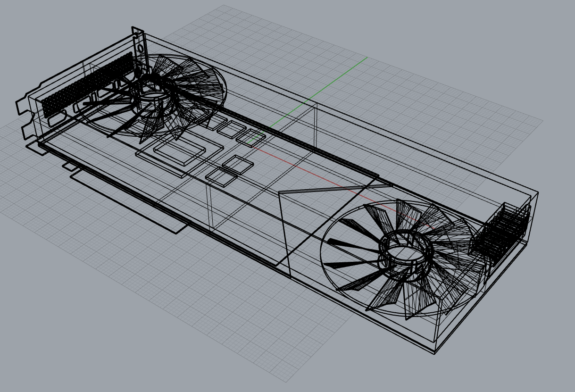Select the lowest small memory chip rectangle

(x=220, y=177)
